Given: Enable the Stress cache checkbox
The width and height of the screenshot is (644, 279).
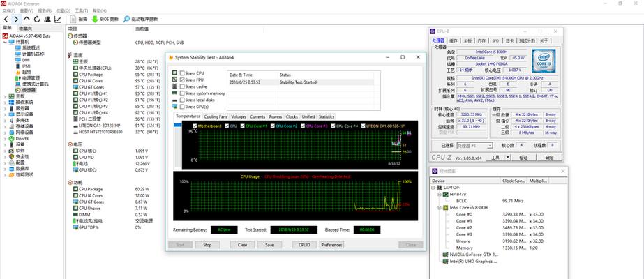Looking at the screenshot, I should click(x=181, y=86).
